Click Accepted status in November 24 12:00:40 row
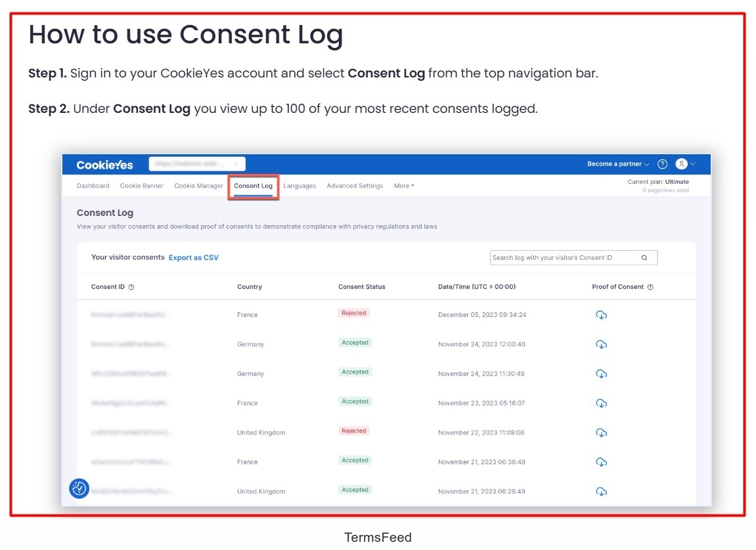Screen dimensions: 756x550 (x=355, y=343)
